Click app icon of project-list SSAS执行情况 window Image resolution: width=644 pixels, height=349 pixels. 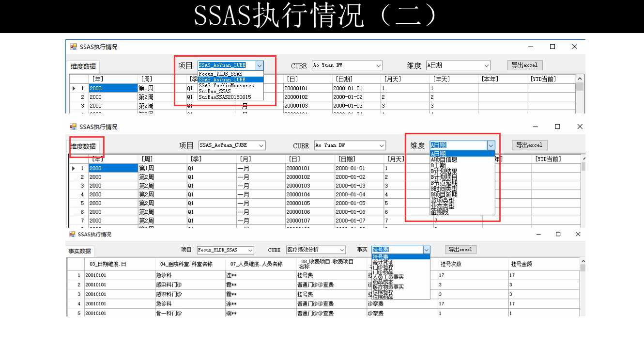pyautogui.click(x=74, y=47)
